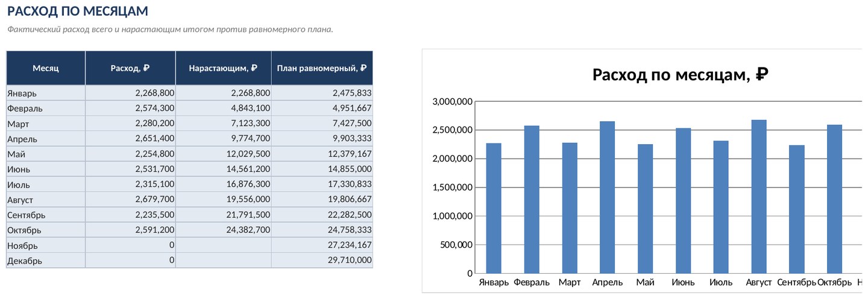
Task: Select the cumulative cell 12,029,500
Action: coord(223,154)
